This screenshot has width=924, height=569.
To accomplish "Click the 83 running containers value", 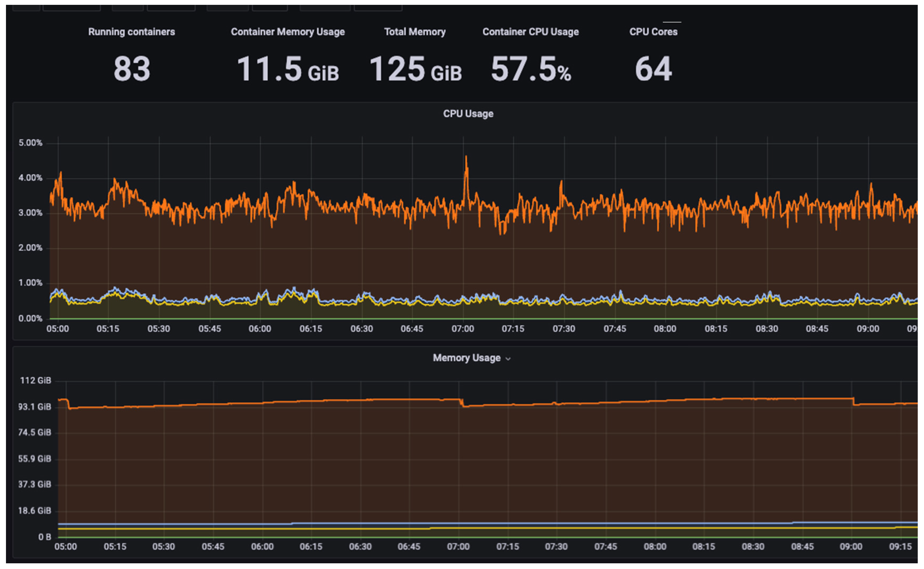I will 132,69.
